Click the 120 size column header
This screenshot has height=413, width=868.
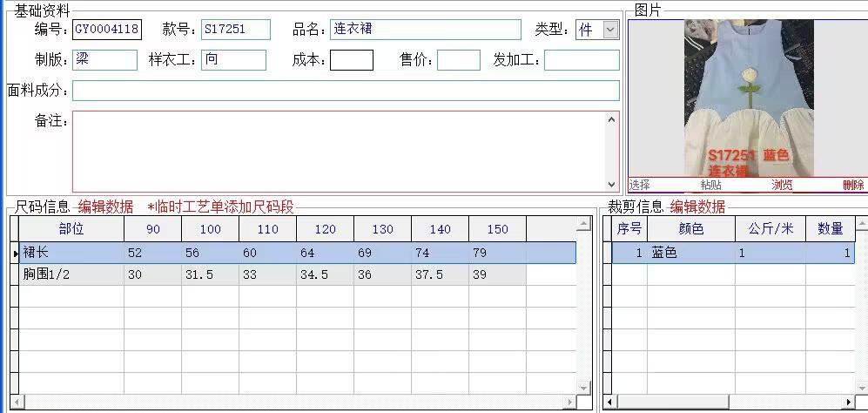point(325,229)
